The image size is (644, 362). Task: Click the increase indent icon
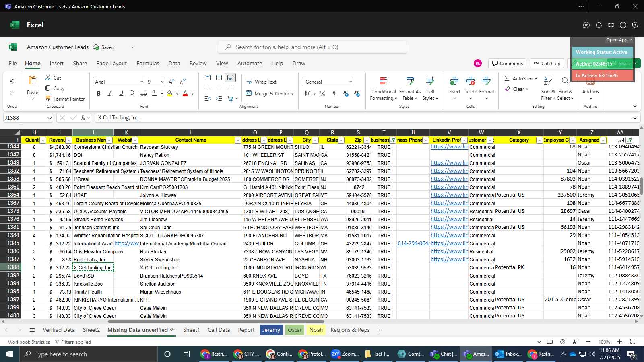[219, 98]
